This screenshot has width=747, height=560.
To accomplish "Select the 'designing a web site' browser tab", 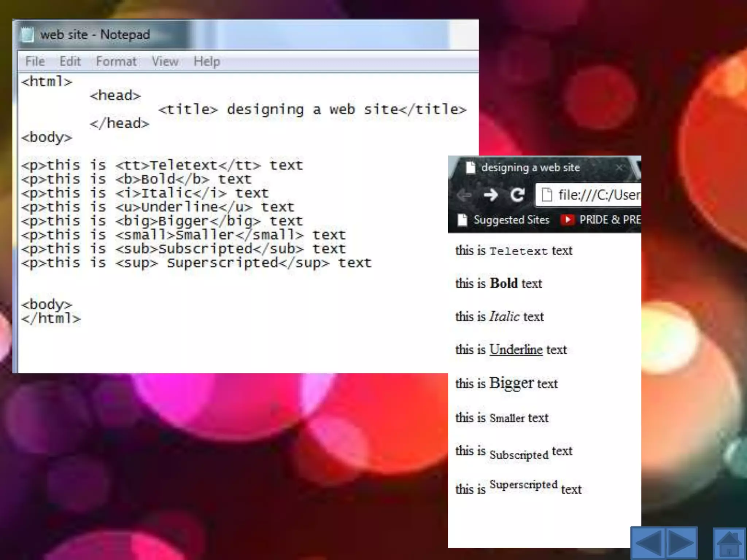I will pos(530,168).
